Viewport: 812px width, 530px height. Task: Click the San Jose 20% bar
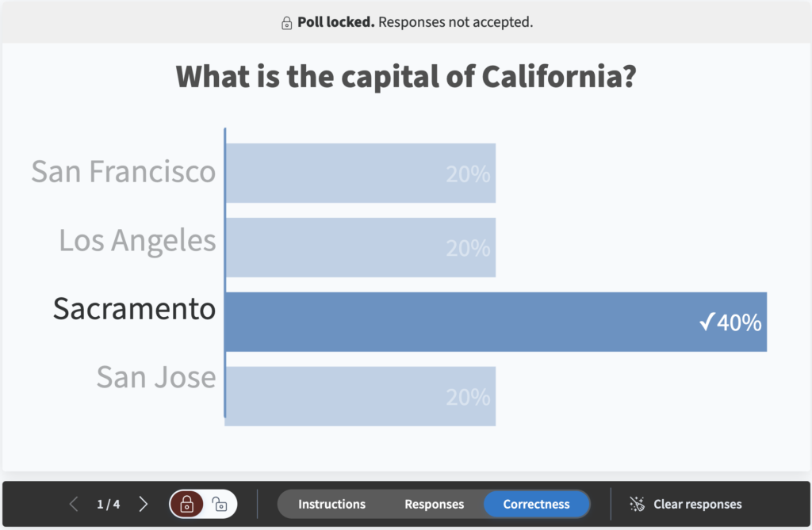361,396
